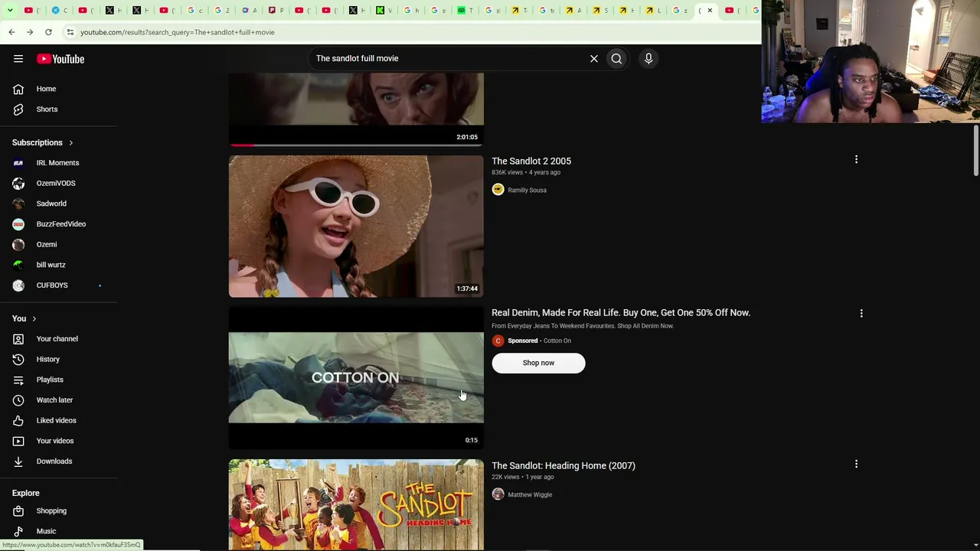Open options menu for The Sandlot: Heading Home
Viewport: 980px width, 551px height.
pos(856,465)
